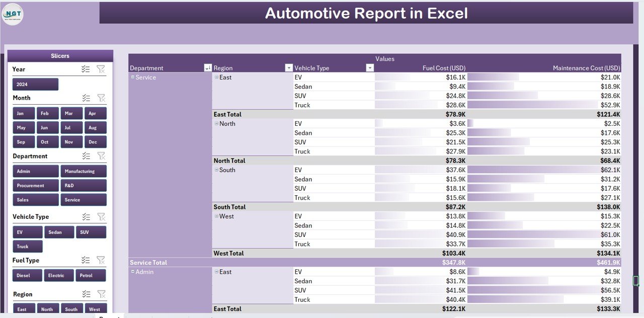
Task: Click the NGT logo in the corner
Action: 13,14
